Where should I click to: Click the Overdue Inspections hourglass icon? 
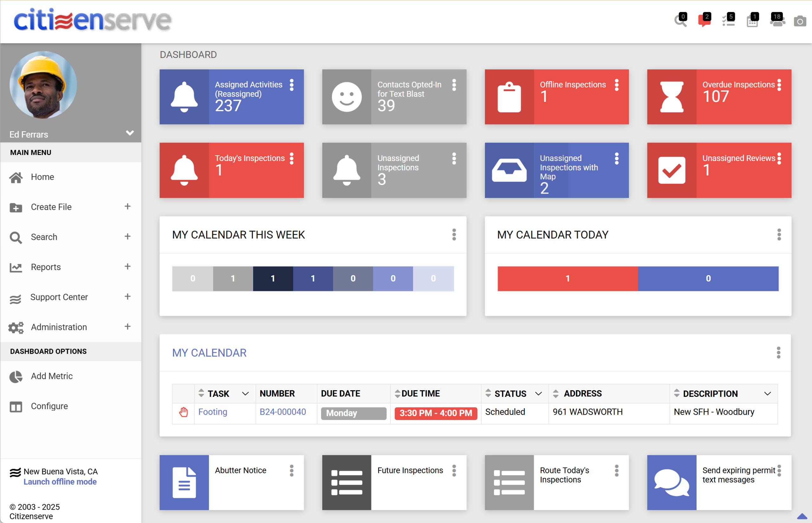point(671,97)
